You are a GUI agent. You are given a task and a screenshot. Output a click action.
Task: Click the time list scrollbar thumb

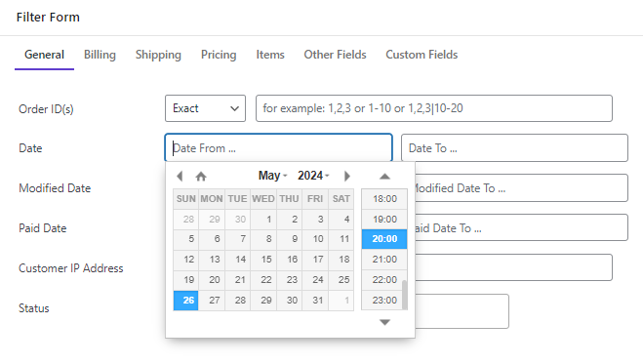coord(405,295)
